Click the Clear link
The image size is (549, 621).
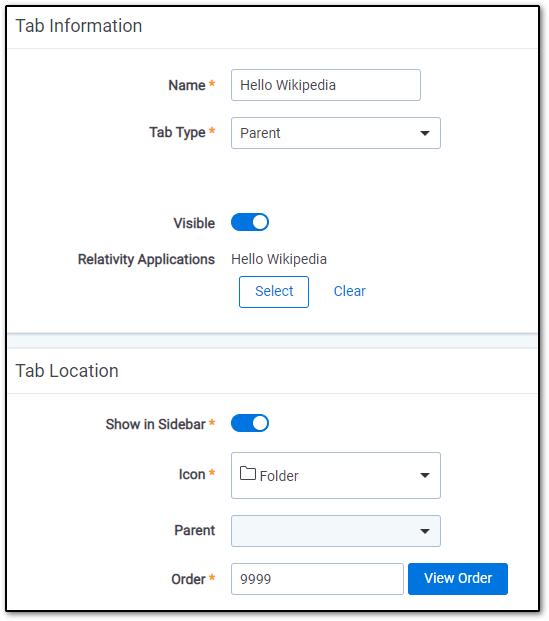(349, 291)
